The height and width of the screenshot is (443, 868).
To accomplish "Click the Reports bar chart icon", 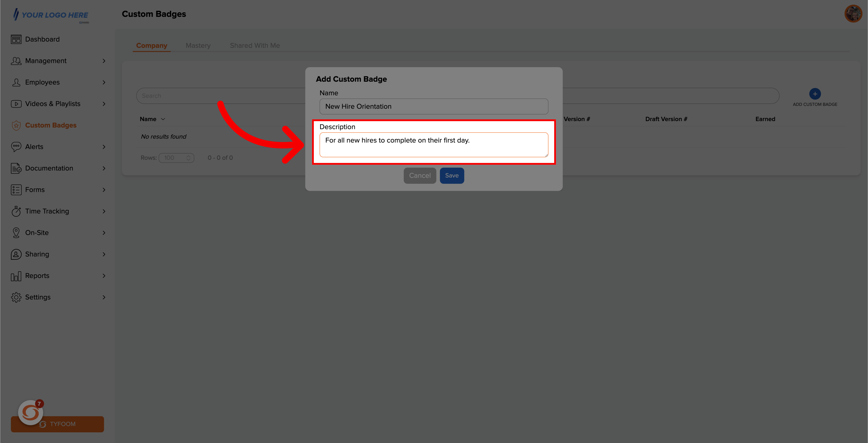I will click(16, 276).
